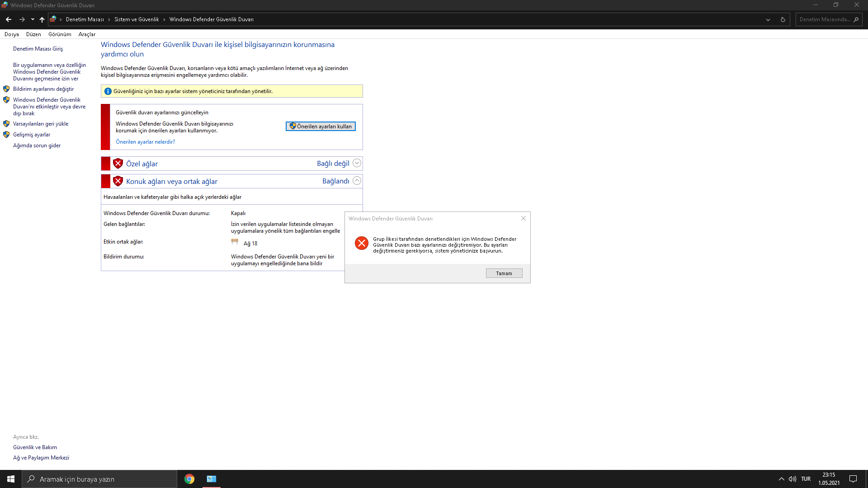The height and width of the screenshot is (488, 868).
Task: Click shield icon beside Gelişmiş ayarlar
Action: click(6, 135)
